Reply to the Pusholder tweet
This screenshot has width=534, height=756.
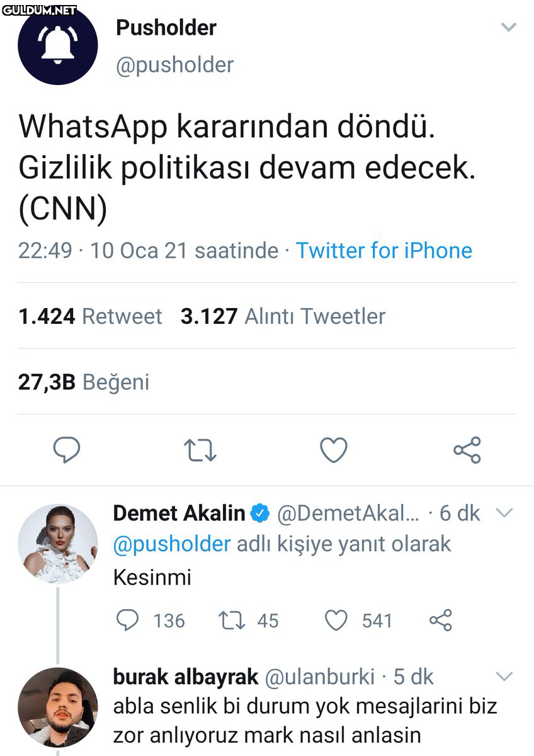pos(66,450)
